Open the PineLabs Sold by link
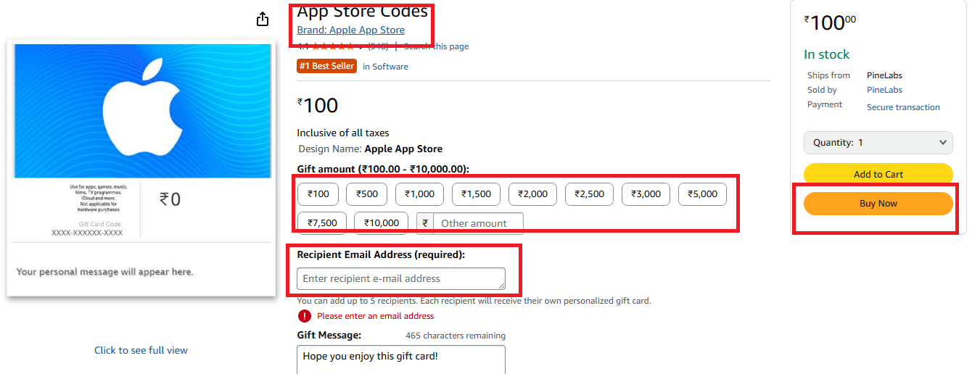980x374 pixels. click(884, 90)
